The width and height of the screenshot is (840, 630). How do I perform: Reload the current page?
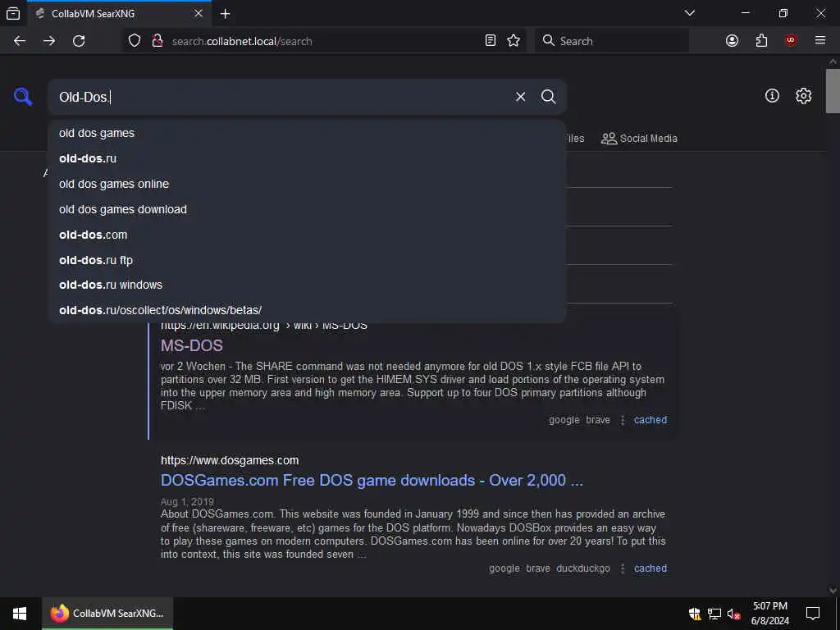point(79,41)
